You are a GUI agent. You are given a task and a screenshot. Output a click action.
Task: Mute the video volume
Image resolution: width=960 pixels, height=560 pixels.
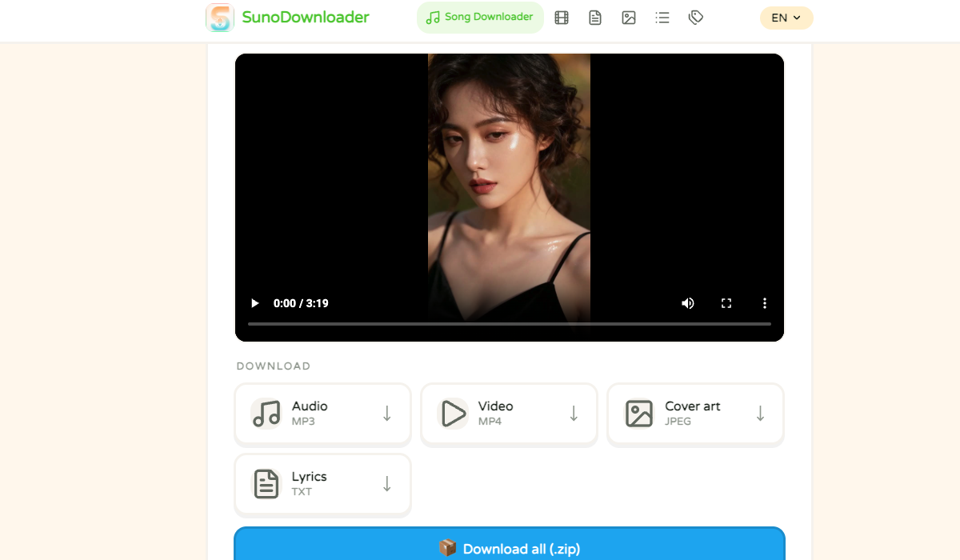click(x=688, y=303)
